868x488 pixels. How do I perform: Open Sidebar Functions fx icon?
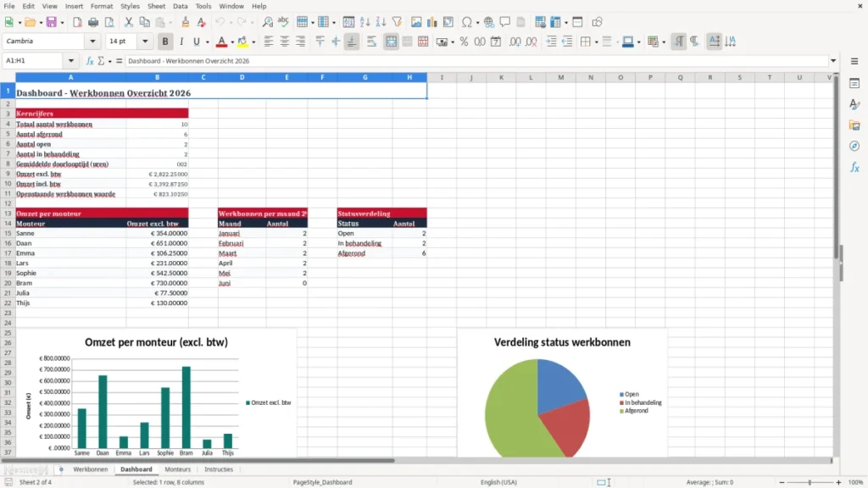(854, 167)
